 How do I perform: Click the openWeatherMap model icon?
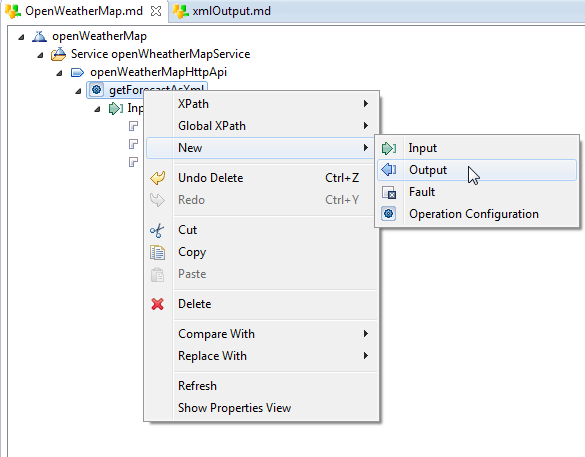39,36
